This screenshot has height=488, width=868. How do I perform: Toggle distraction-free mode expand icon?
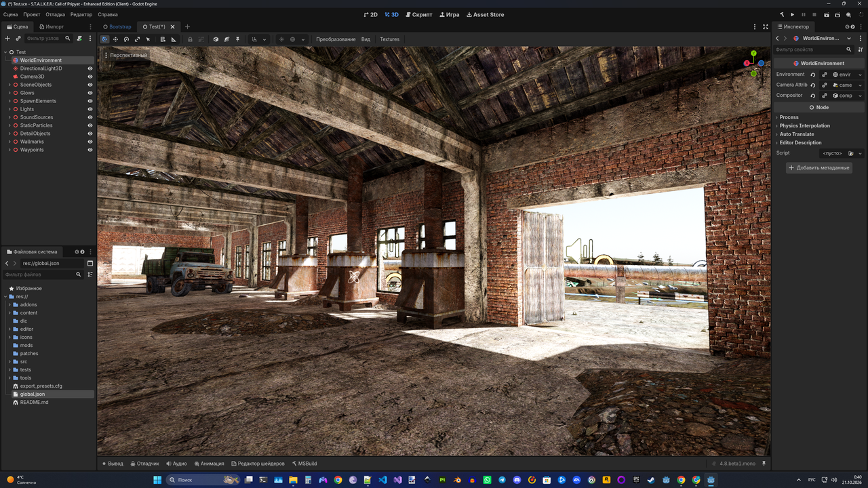pos(766,27)
